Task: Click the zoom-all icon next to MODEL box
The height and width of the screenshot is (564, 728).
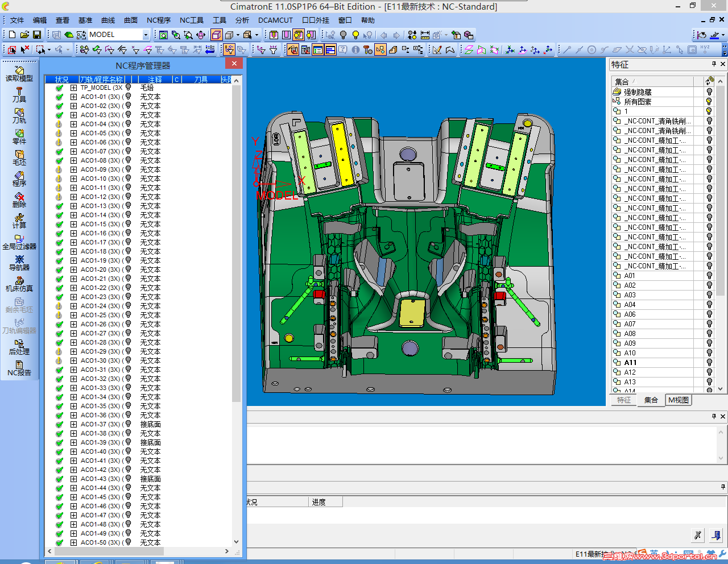Action: pyautogui.click(x=163, y=35)
